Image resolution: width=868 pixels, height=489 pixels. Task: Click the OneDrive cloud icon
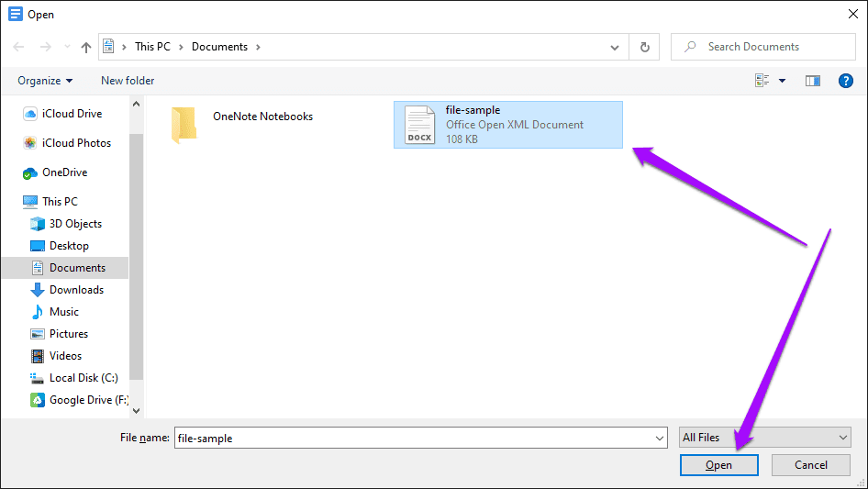30,173
